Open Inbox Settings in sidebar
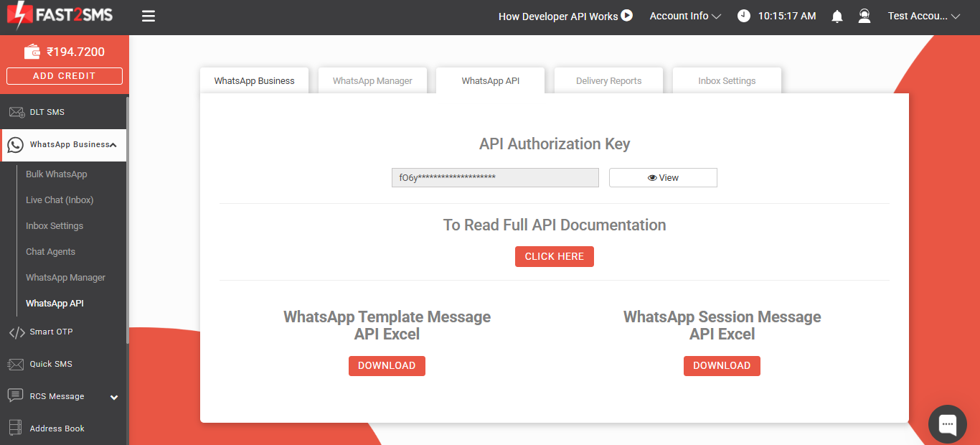 click(55, 226)
